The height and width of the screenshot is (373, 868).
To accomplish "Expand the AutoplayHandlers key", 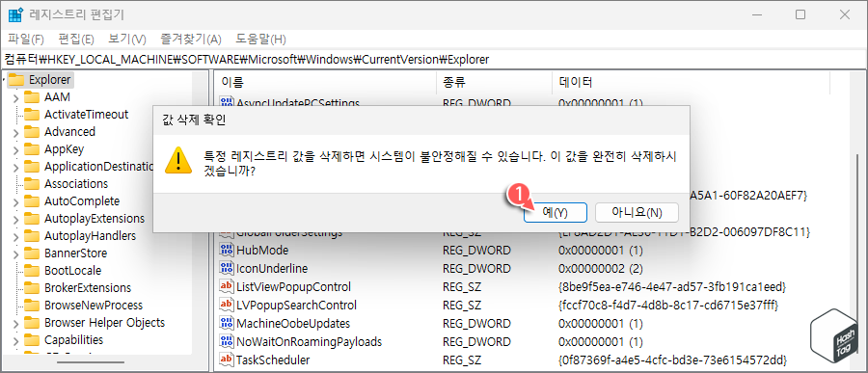I will coord(15,236).
